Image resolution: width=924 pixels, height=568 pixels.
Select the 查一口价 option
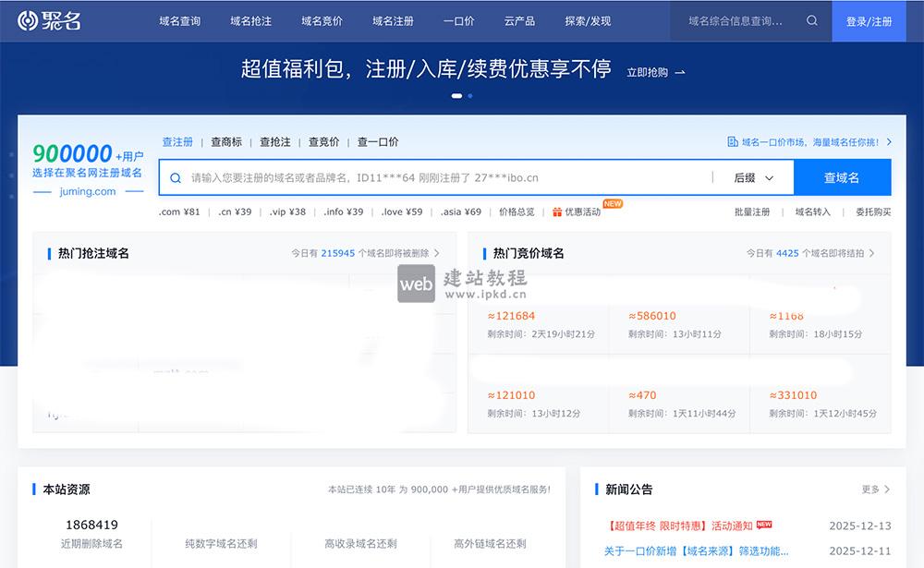click(x=378, y=141)
